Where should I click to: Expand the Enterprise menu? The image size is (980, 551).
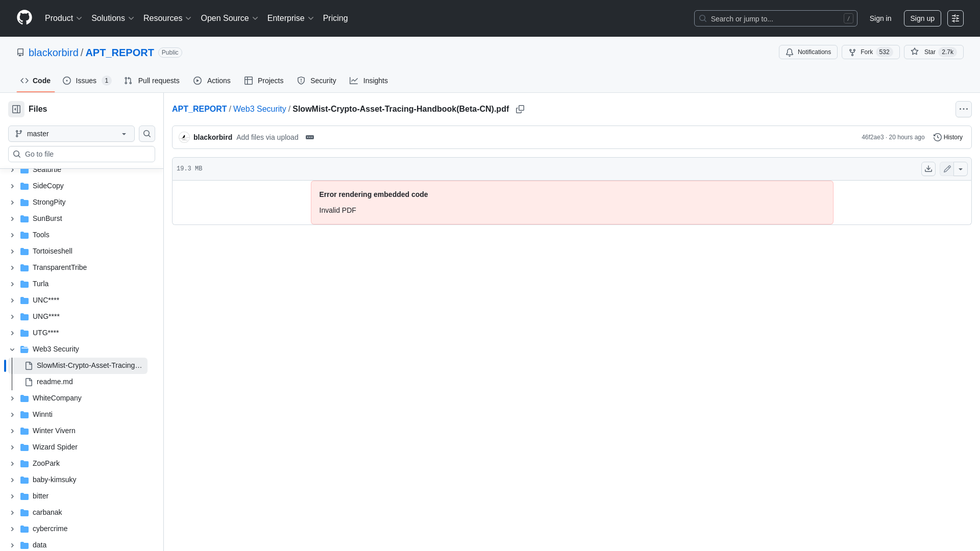(290, 18)
